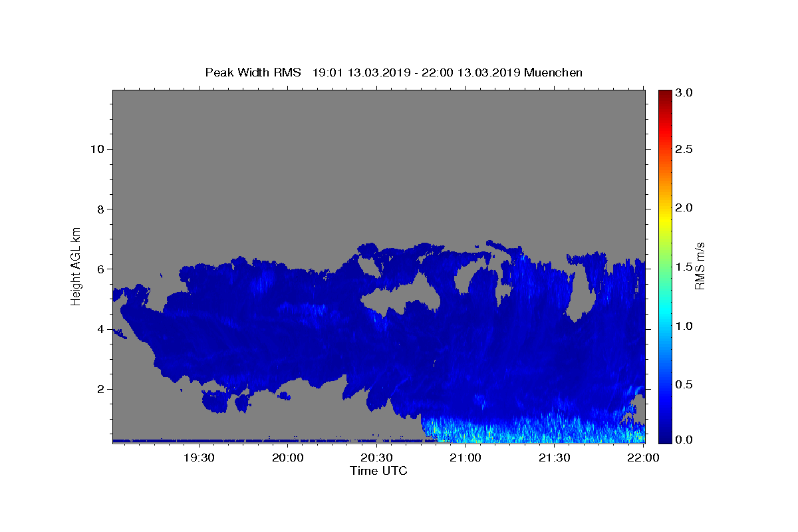Image resolution: width=798 pixels, height=532 pixels.
Task: Click the plot title 'Peak Width RMS'
Action: point(253,72)
